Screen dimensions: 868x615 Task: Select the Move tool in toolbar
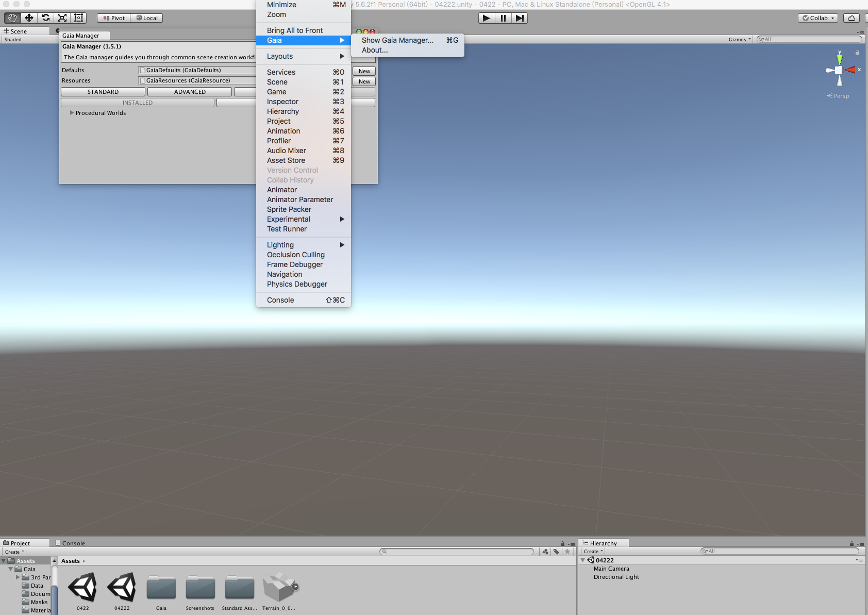[29, 18]
